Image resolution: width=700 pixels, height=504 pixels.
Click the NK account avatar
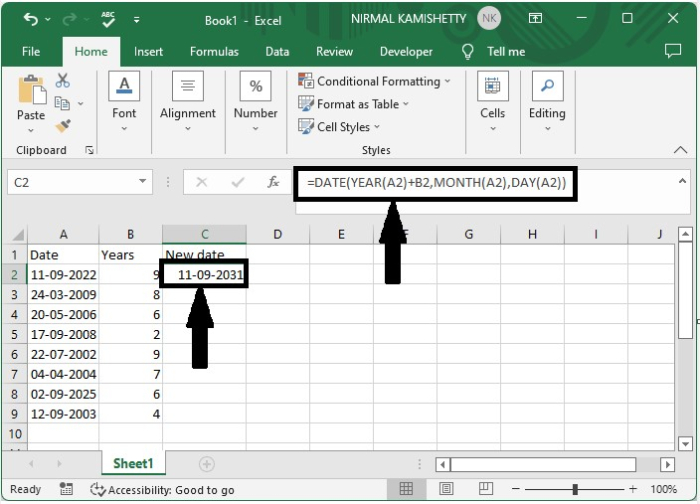[x=489, y=18]
